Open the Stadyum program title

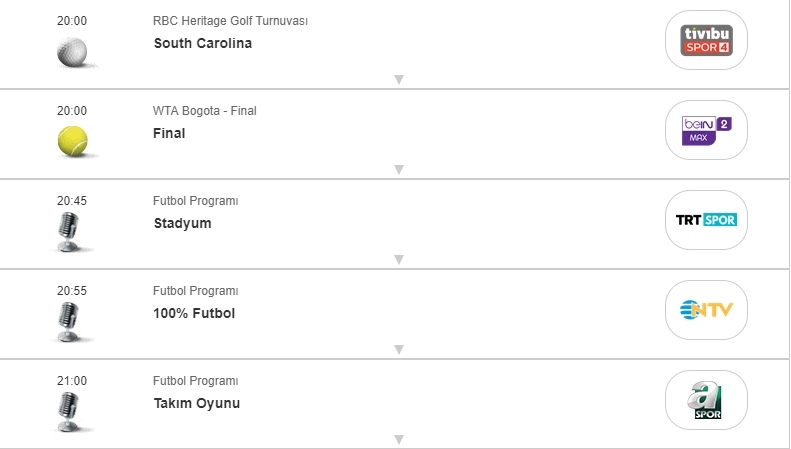click(182, 223)
